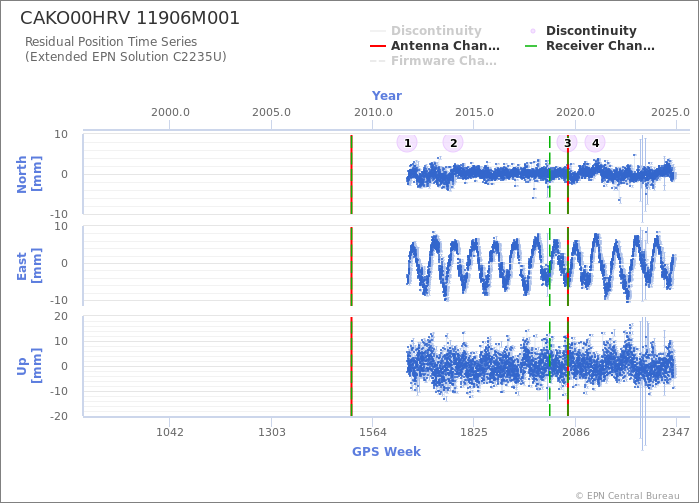
Task: Open the EPN Central Bureau credit link
Action: coord(627,496)
